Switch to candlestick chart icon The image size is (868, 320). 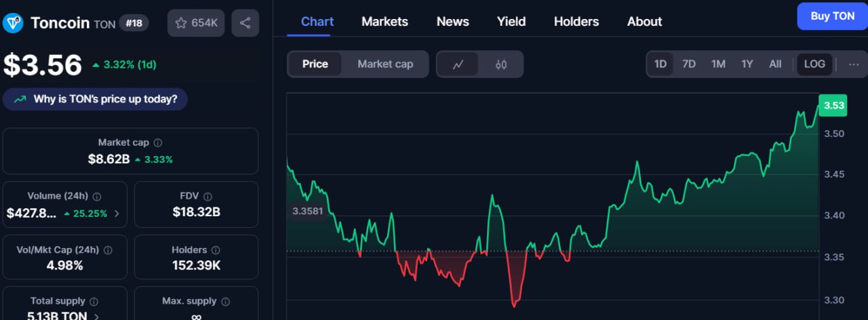pos(501,65)
